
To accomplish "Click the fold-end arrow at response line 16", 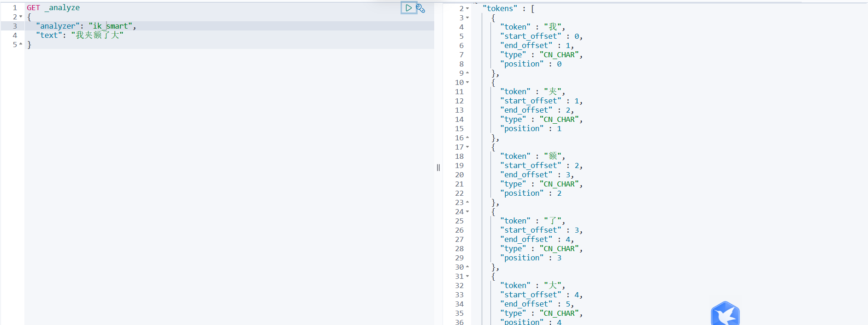I will coord(467,138).
